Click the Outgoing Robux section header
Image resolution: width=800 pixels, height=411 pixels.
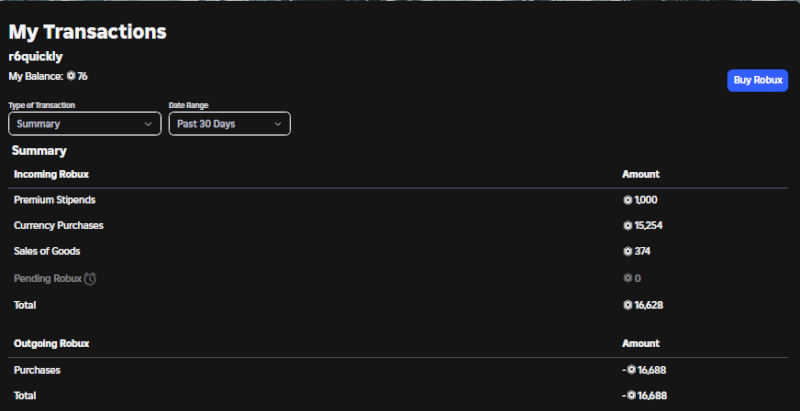point(51,343)
